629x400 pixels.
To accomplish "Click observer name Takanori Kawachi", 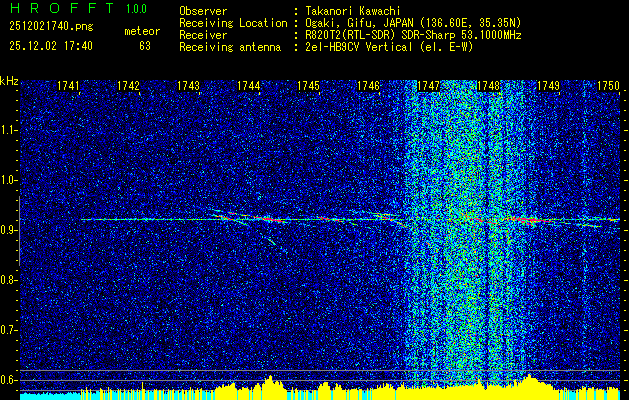I will (353, 11).
